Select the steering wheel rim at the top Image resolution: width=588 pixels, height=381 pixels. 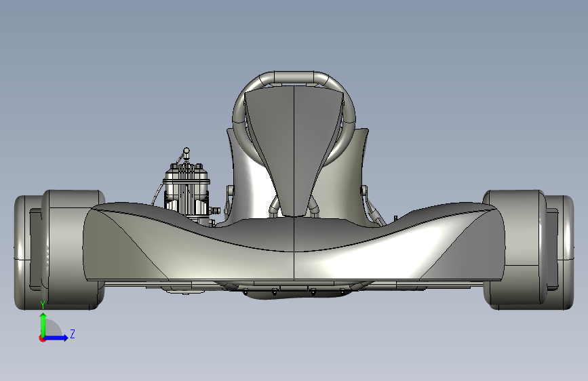(x=294, y=77)
